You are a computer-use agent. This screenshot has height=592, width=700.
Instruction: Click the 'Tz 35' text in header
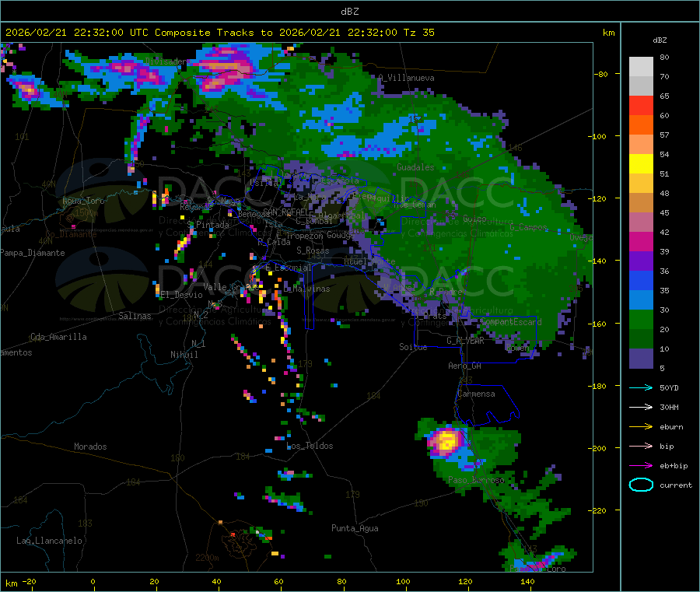coord(418,33)
